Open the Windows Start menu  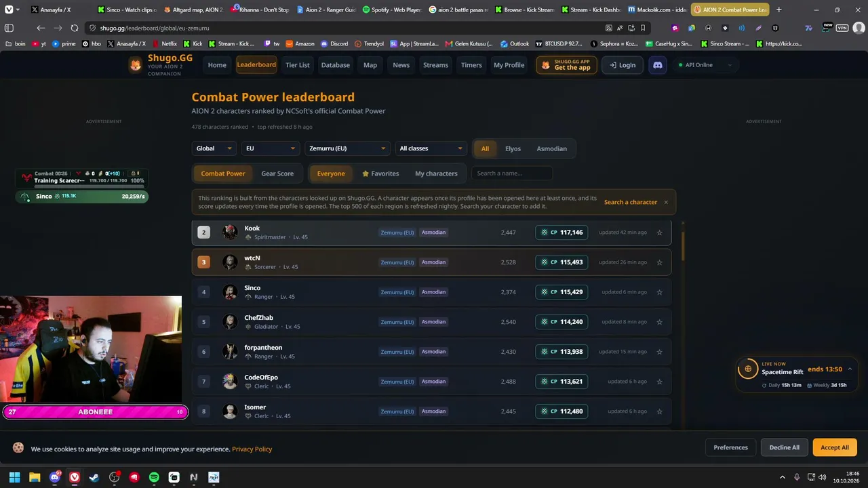pos(14,477)
